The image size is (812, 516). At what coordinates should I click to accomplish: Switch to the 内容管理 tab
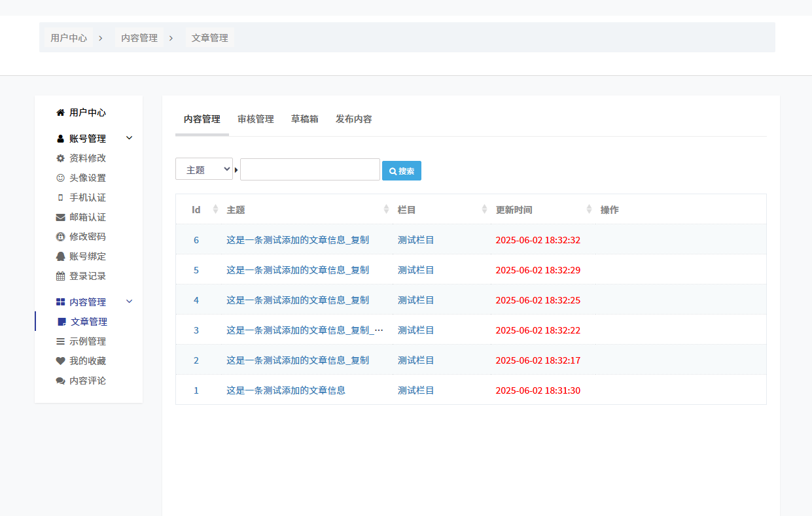tap(202, 119)
